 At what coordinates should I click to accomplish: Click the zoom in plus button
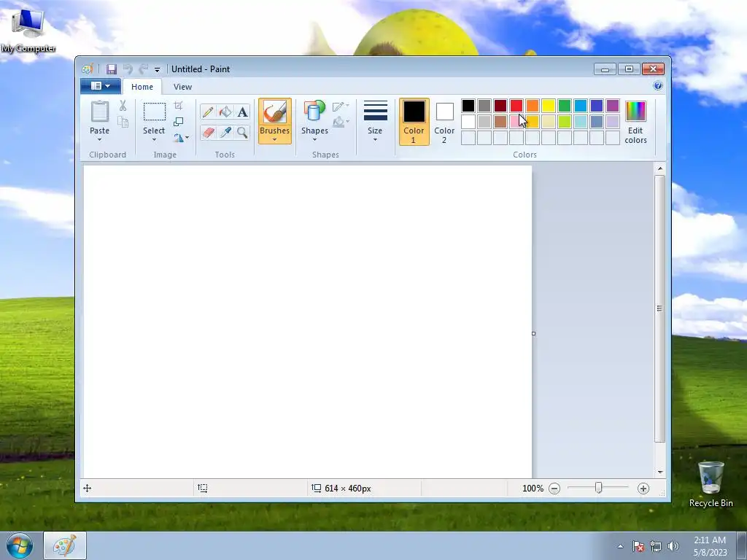tap(643, 489)
